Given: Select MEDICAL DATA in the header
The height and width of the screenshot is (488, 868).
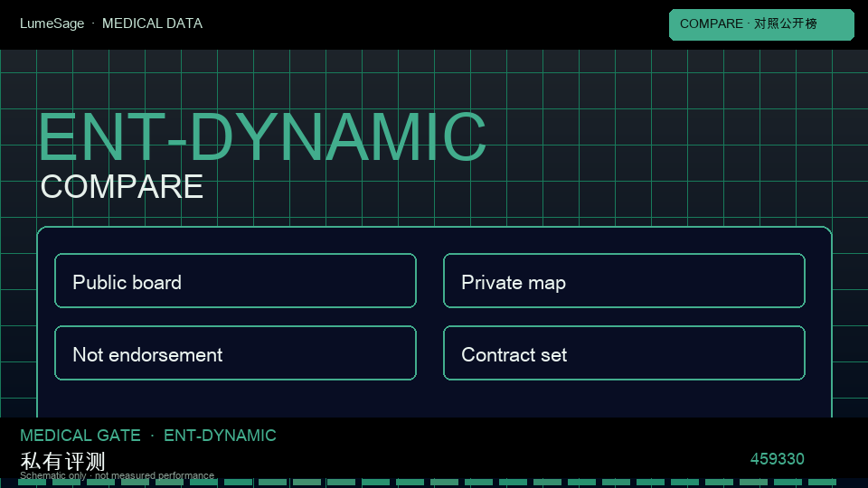Looking at the screenshot, I should coord(152,23).
